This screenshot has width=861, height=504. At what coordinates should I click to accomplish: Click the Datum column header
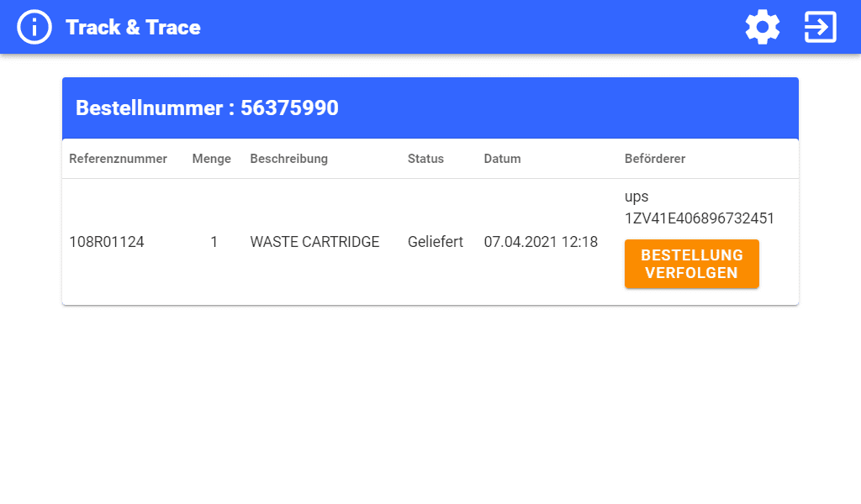[x=502, y=159]
